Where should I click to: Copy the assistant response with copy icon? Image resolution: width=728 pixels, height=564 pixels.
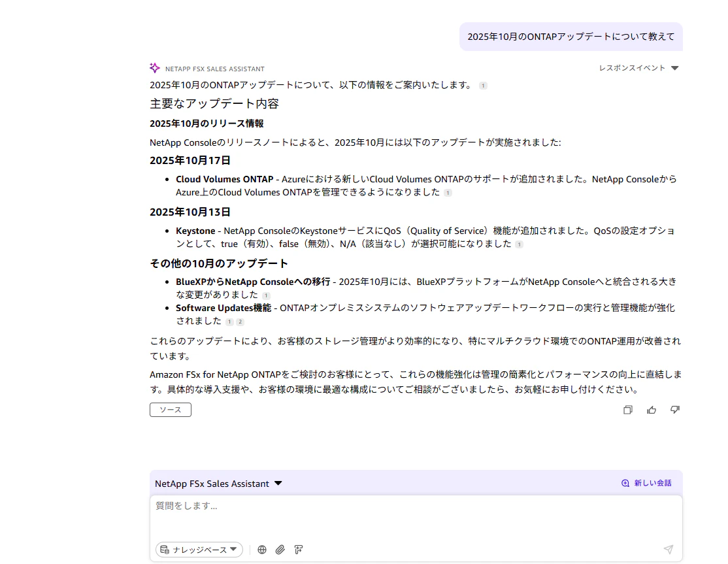click(628, 410)
